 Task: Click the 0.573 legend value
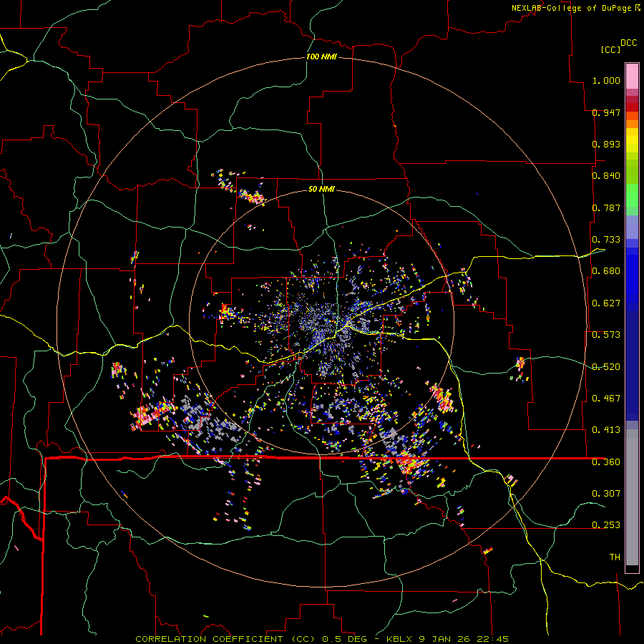(606, 335)
